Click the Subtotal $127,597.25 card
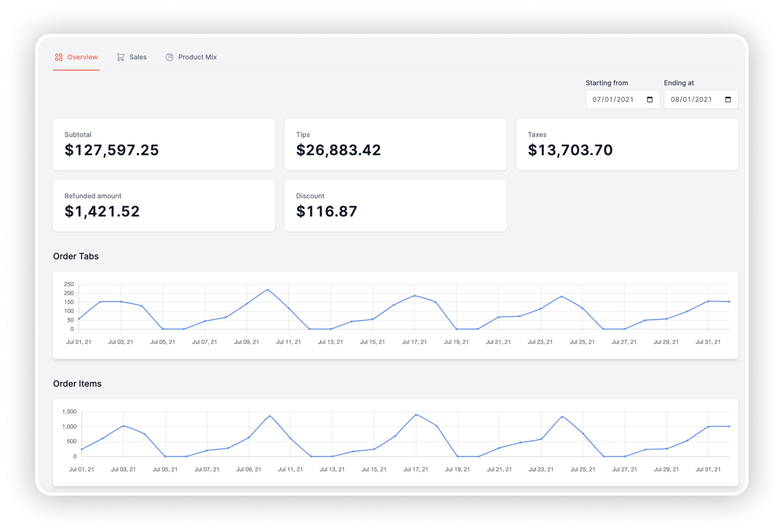 click(164, 144)
